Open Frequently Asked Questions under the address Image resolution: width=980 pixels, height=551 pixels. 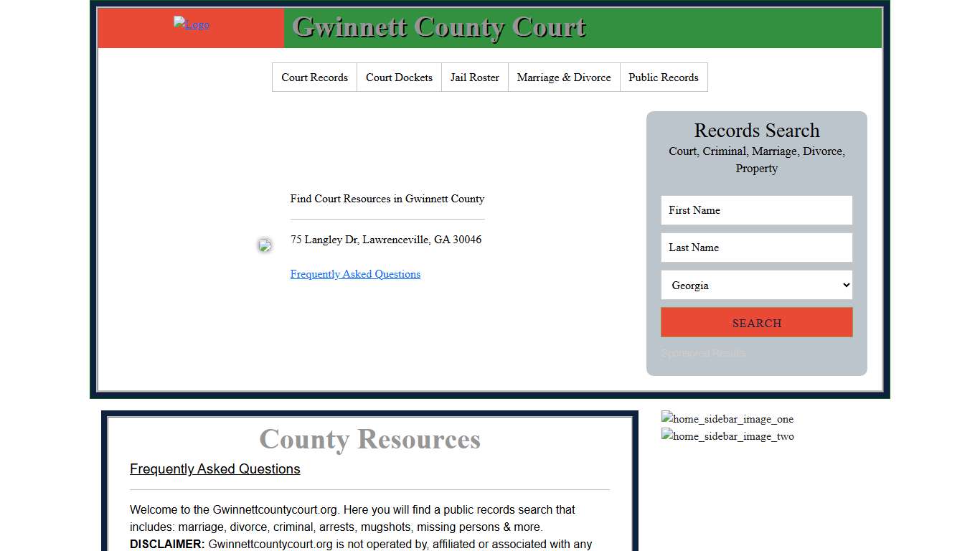pos(355,274)
